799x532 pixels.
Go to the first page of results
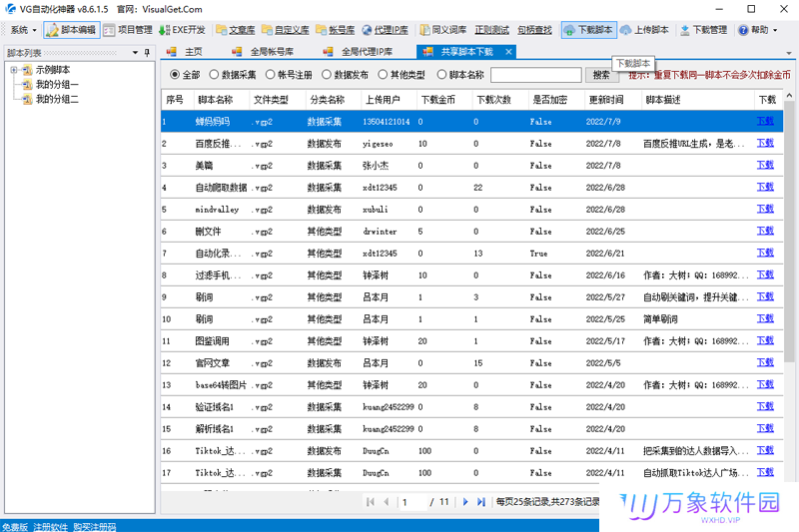click(x=371, y=502)
